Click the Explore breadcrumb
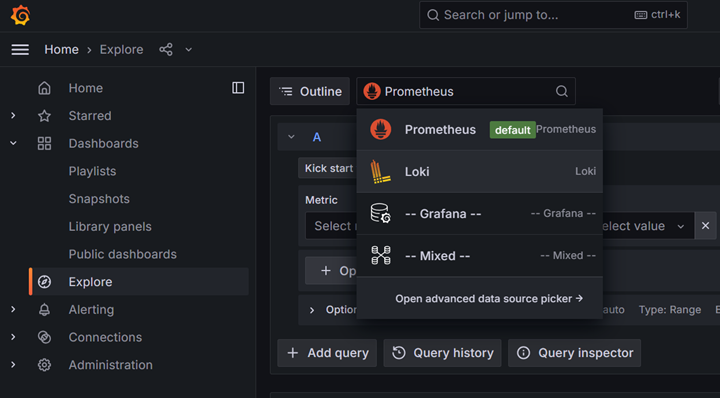 (x=122, y=50)
